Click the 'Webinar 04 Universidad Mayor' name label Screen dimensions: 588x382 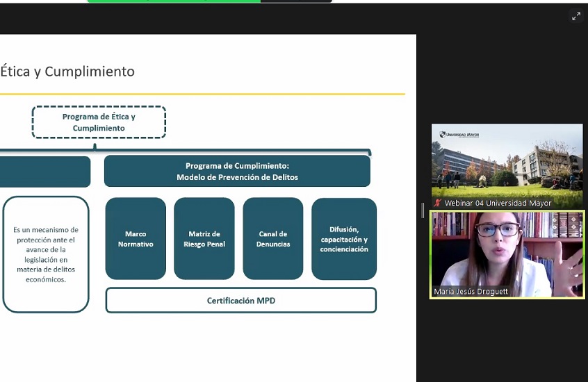(x=498, y=203)
